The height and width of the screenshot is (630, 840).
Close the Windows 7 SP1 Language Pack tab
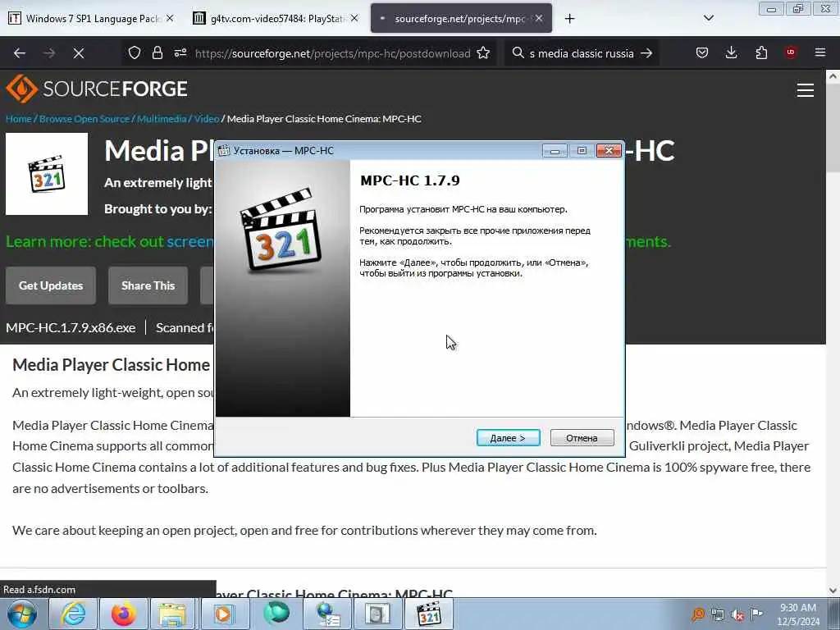point(170,19)
